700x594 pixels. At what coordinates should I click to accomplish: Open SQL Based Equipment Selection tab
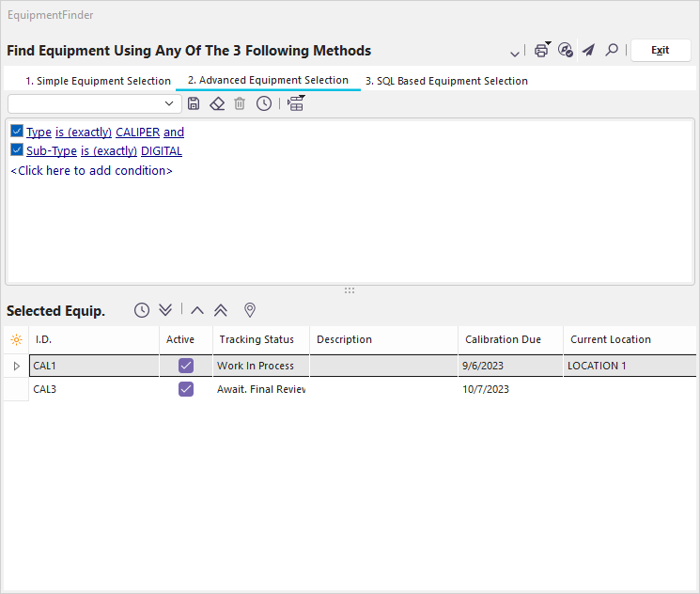pos(446,81)
